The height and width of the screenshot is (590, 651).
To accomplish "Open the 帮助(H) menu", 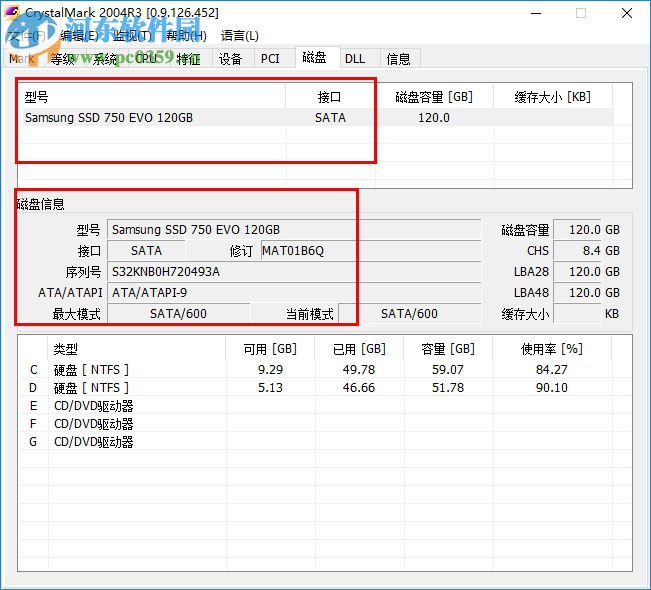I will pos(186,36).
